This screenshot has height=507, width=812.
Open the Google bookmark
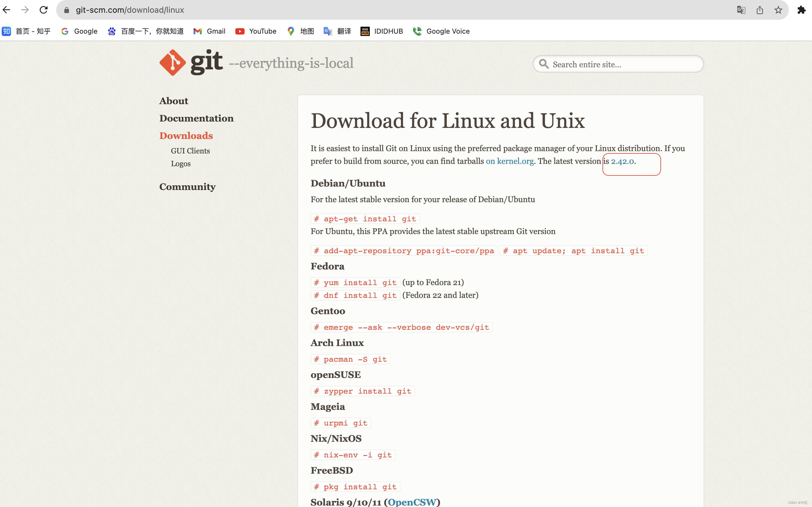[79, 31]
